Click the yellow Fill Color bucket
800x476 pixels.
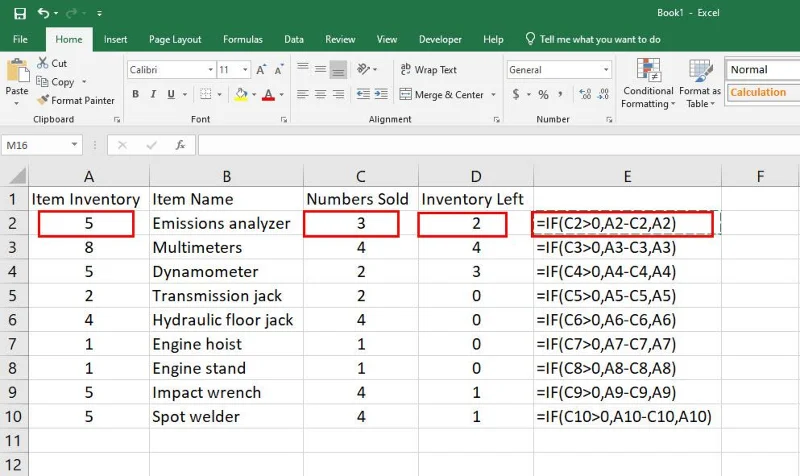coord(241,94)
